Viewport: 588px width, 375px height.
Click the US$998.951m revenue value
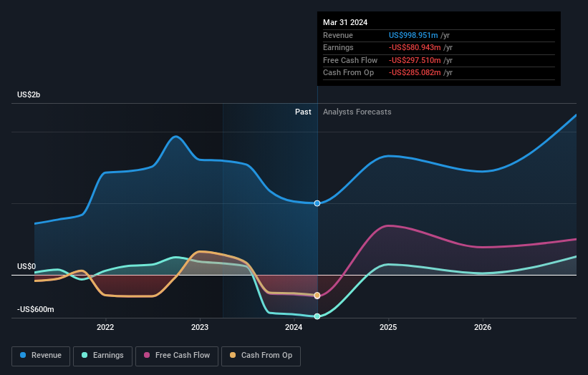coord(413,35)
